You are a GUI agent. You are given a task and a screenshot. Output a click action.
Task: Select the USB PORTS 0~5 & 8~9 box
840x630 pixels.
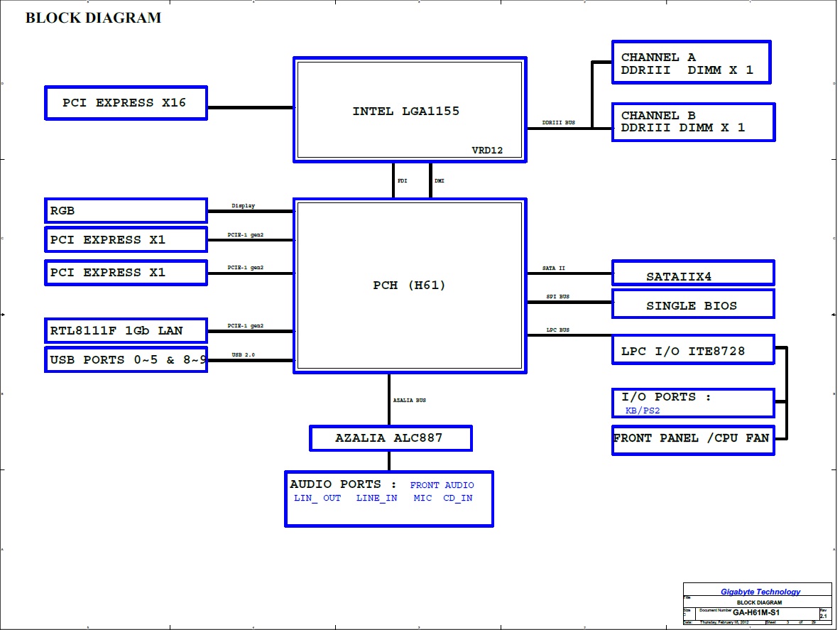(x=126, y=360)
